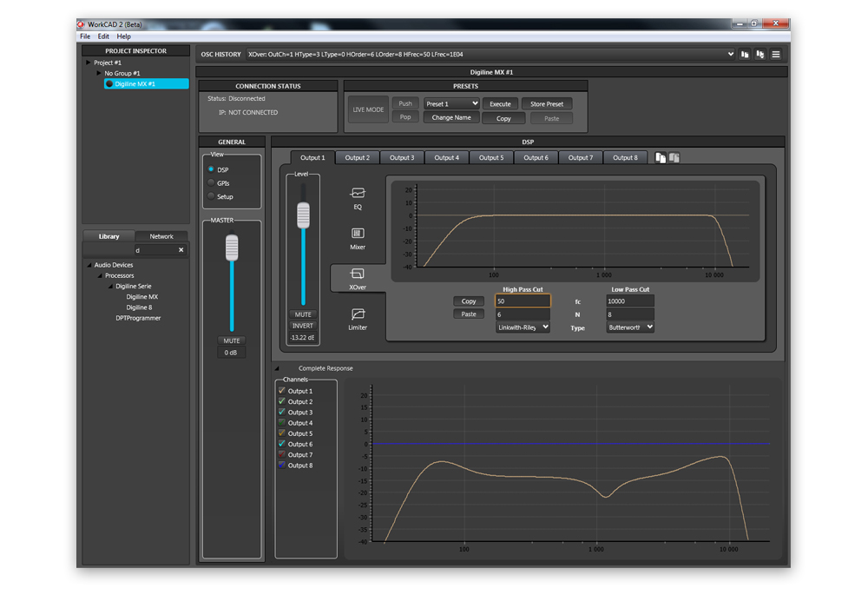Click the copy-output icon beside Output 8 tab
This screenshot has height=608, width=868.
coord(661,158)
